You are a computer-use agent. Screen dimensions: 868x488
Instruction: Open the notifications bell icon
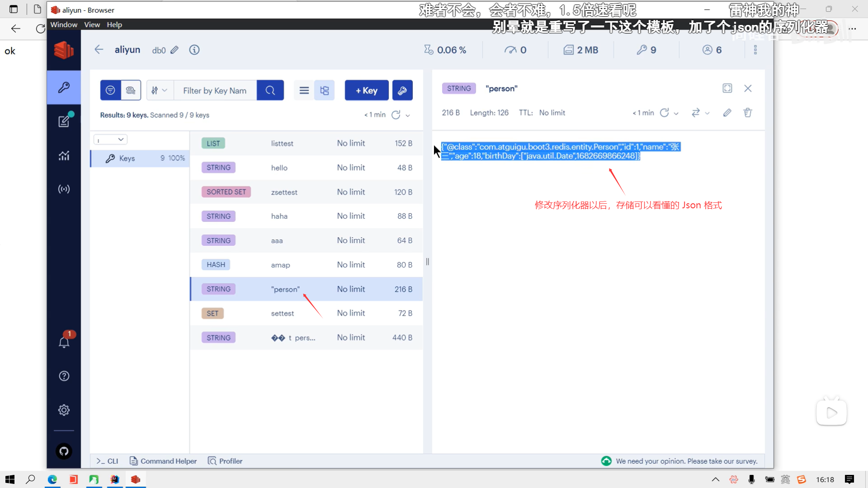64,342
